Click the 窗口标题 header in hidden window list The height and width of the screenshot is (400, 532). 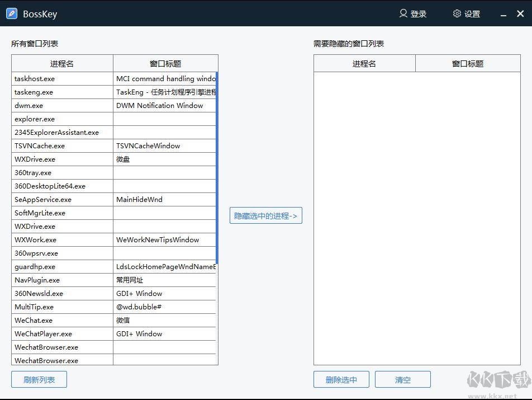(x=467, y=63)
